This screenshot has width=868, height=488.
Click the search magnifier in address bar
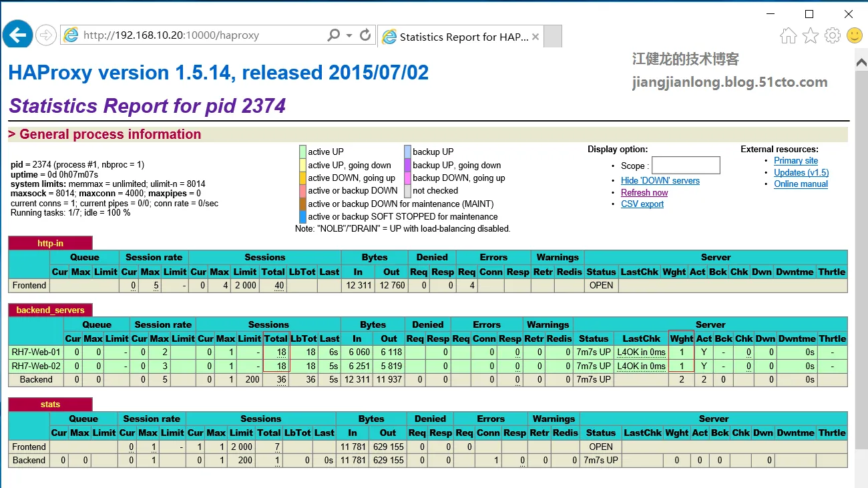click(334, 35)
